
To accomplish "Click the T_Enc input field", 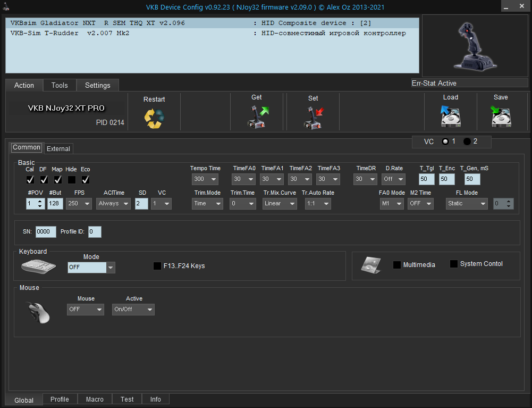I will (x=447, y=179).
